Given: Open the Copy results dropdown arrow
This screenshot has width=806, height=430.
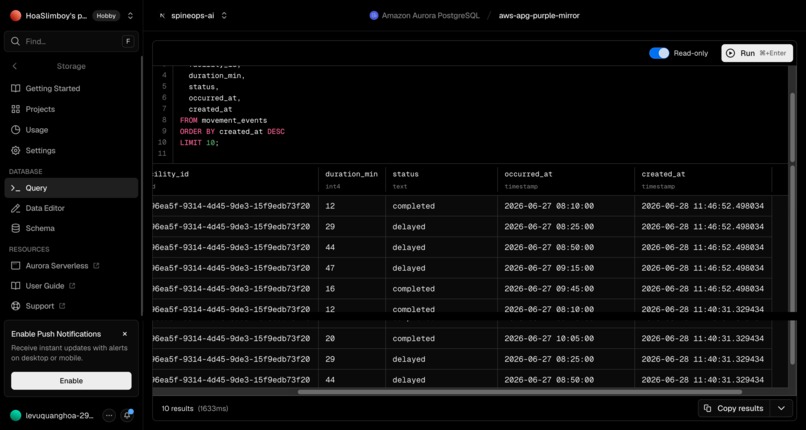Looking at the screenshot, I should 781,408.
